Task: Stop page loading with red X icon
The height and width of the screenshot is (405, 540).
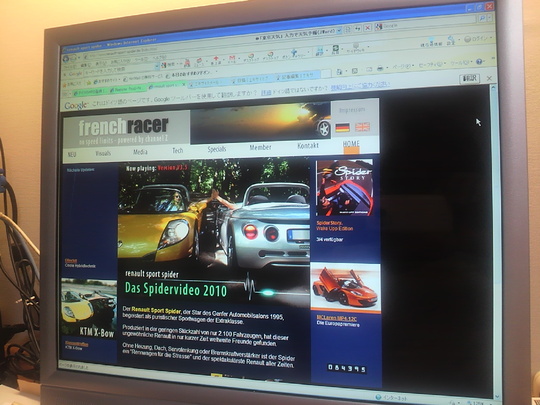Action: pos(367,28)
